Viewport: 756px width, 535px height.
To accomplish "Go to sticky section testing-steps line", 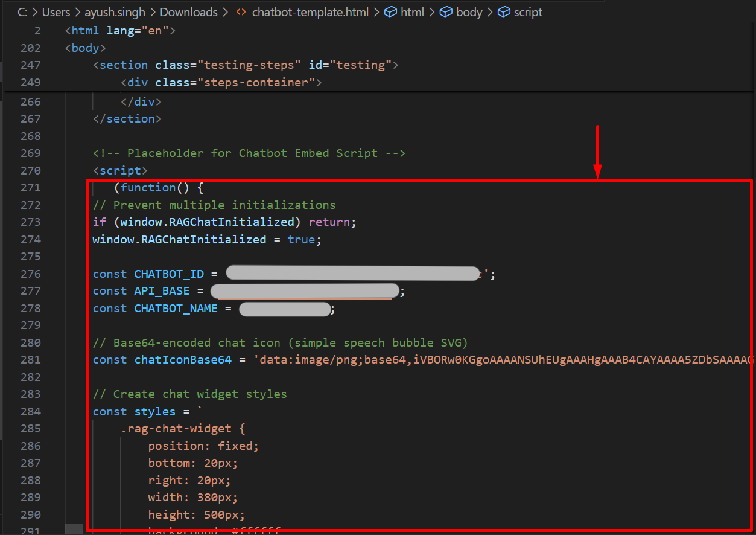I will click(245, 65).
